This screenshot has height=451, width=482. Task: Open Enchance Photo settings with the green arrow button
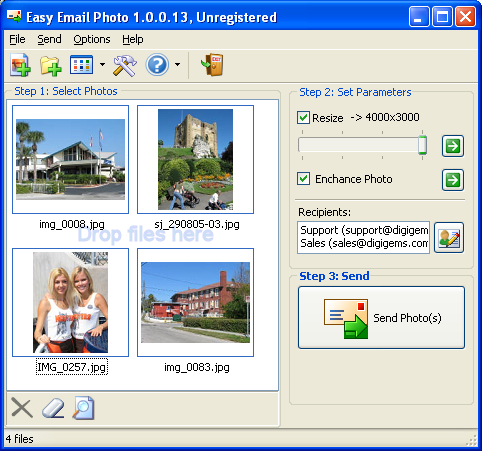click(x=453, y=180)
